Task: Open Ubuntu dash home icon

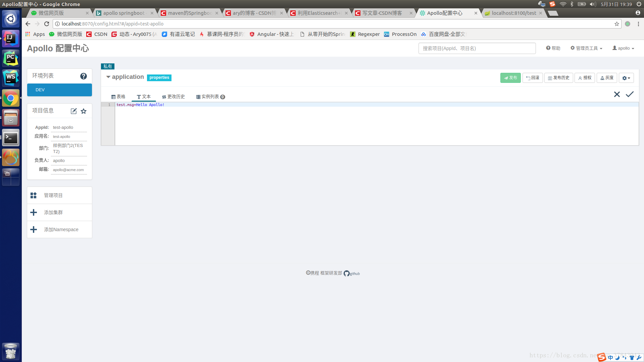Action: tap(11, 19)
